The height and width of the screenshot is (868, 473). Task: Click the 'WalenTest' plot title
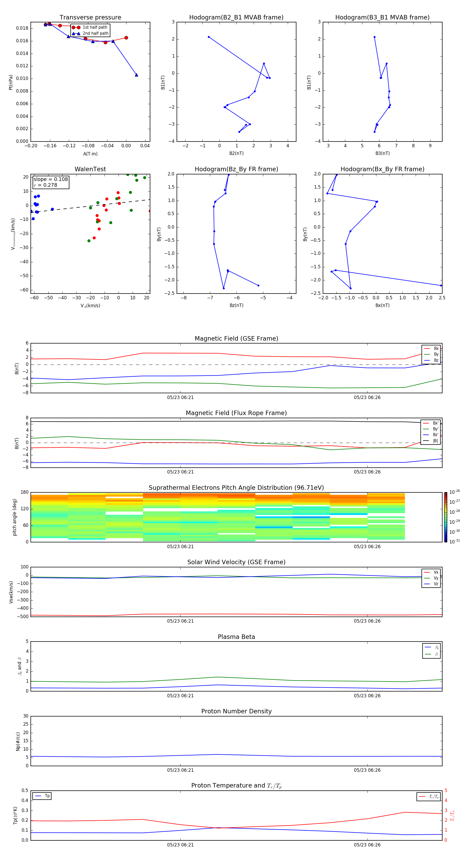(x=90, y=169)
